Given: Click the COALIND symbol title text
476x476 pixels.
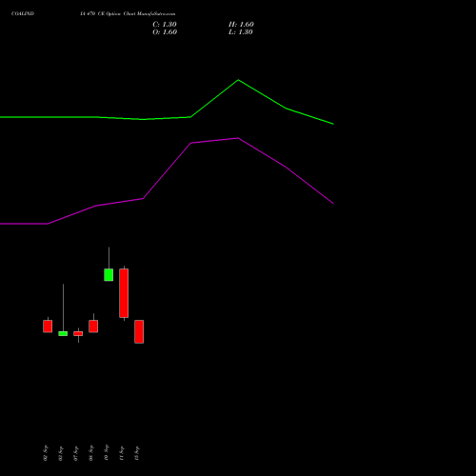Looking at the screenshot, I should 23,13.
